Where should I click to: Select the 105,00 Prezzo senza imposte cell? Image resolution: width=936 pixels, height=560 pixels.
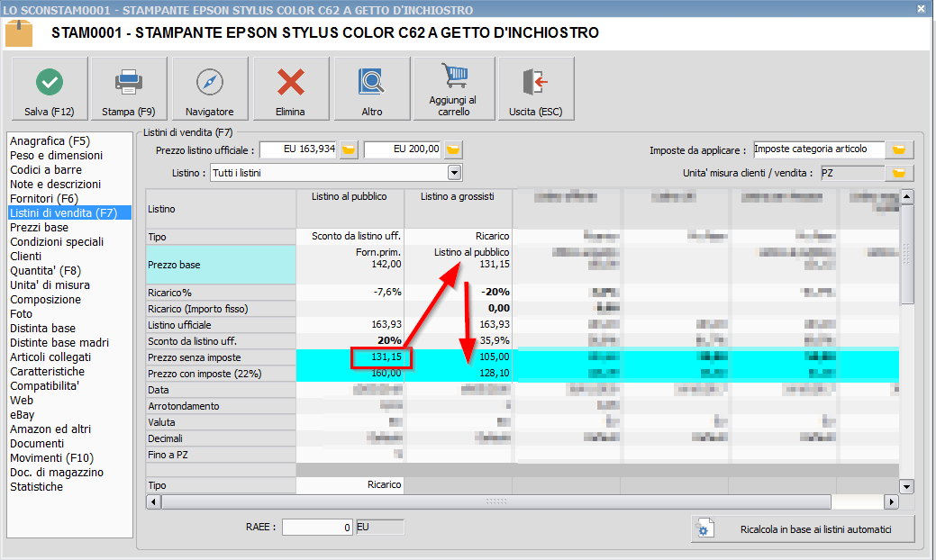[458, 357]
